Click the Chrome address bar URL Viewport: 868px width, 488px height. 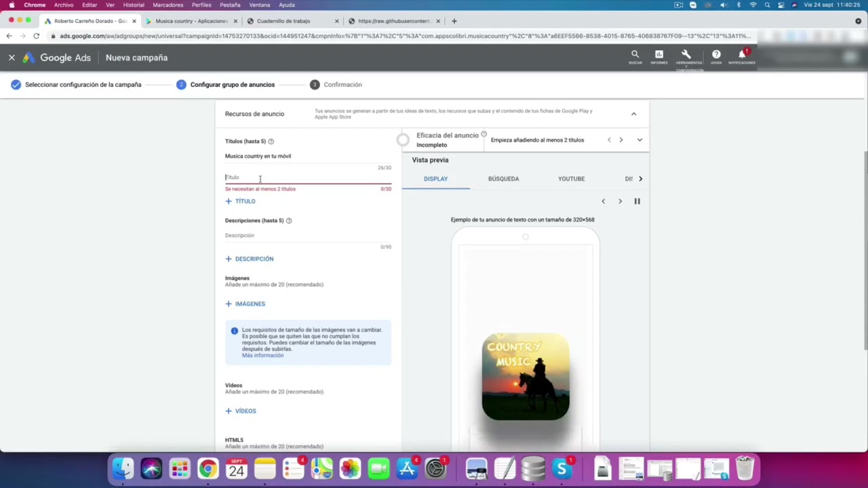[x=404, y=36]
